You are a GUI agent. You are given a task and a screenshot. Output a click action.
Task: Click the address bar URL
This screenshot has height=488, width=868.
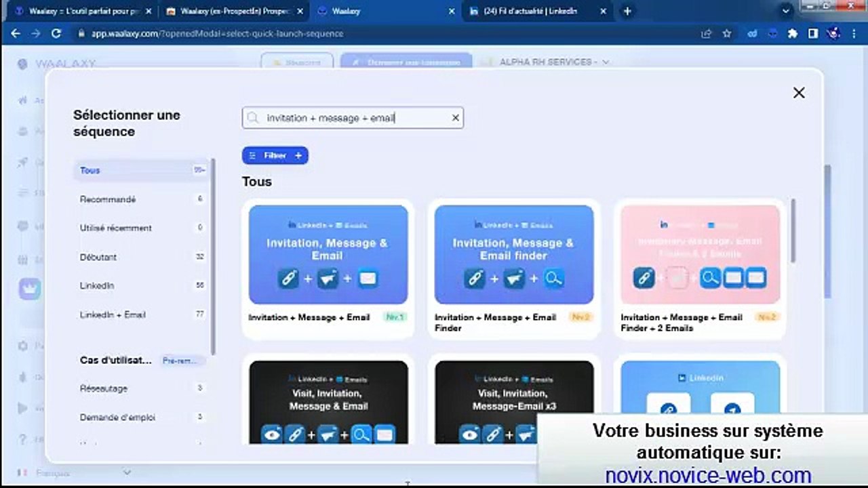217,33
